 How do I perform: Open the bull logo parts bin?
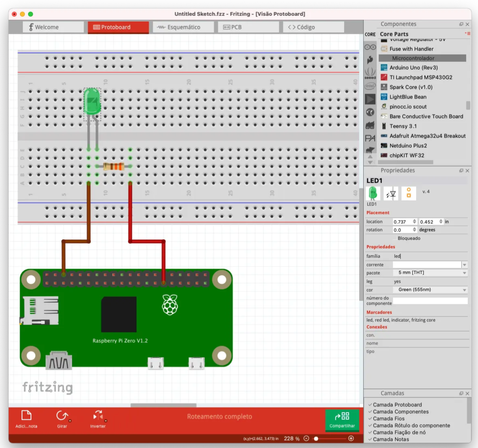370,150
